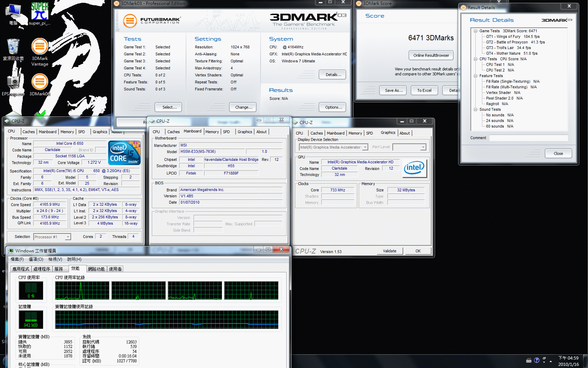Select Pixel Shader 2.0 tree row
The height and width of the screenshot is (368, 588).
point(504,98)
